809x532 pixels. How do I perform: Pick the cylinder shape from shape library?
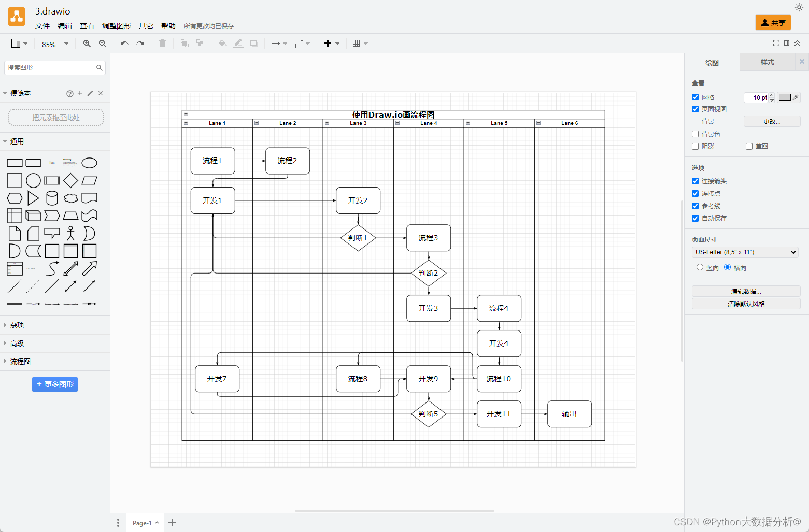(52, 198)
